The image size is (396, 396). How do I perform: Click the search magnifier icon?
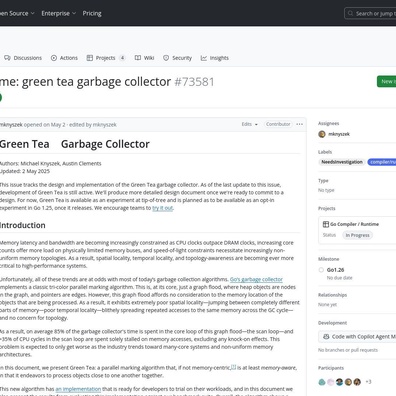coord(350,13)
